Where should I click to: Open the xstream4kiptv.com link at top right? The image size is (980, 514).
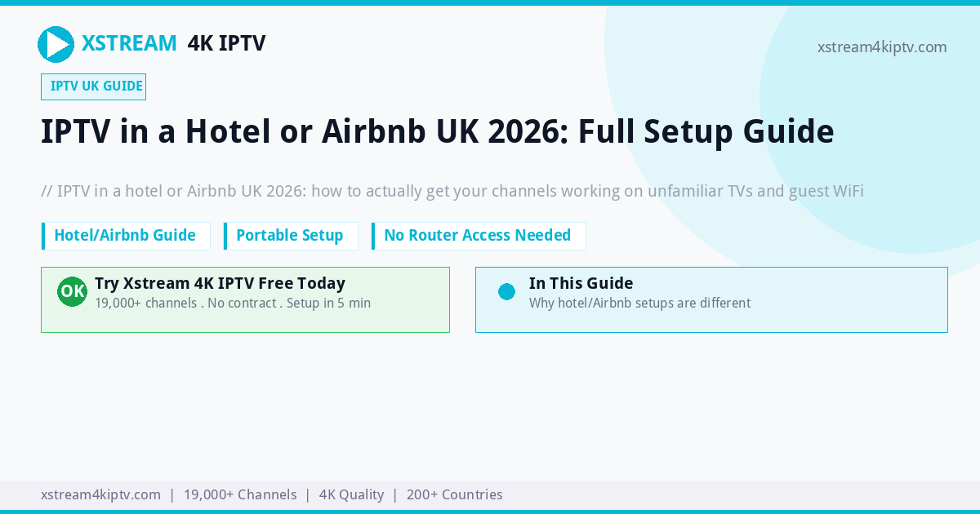882,47
